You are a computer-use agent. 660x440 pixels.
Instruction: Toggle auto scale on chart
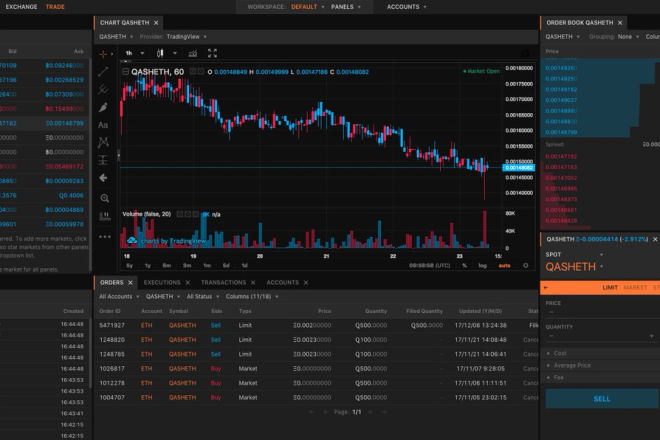(x=504, y=266)
